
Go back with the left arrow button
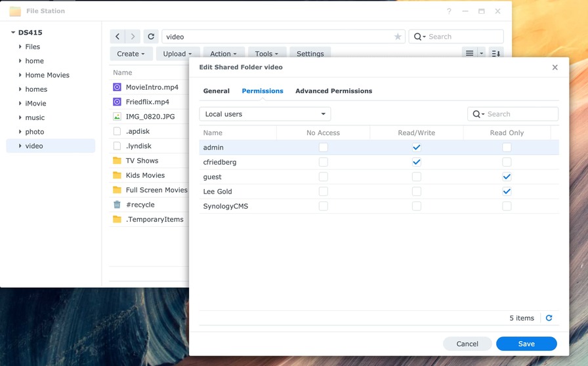[117, 36]
